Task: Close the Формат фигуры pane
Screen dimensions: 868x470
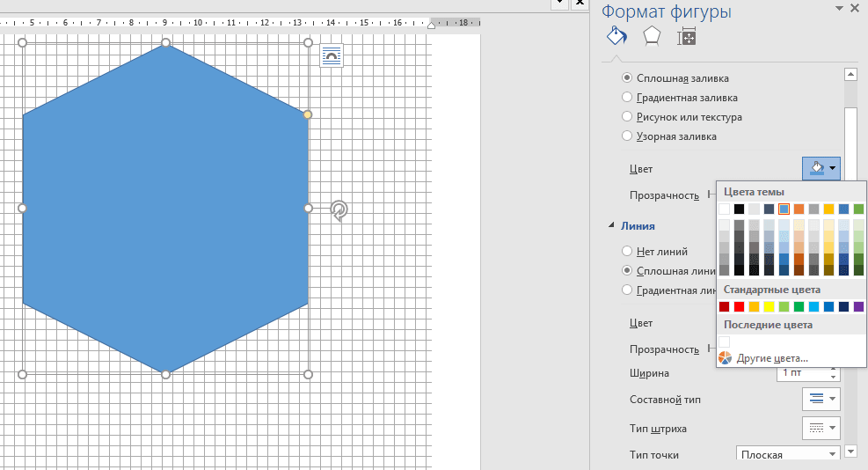Action: coord(854,8)
